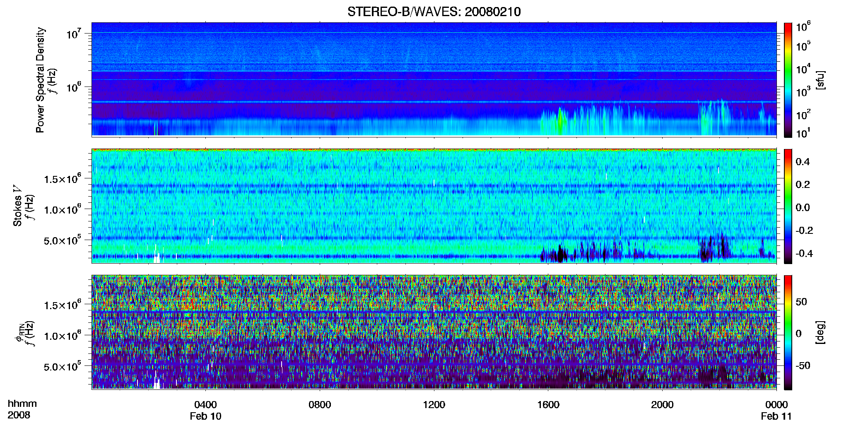Image resolution: width=868 pixels, height=447 pixels.
Task: Click the Feb 10 date label
Action: tap(205, 416)
